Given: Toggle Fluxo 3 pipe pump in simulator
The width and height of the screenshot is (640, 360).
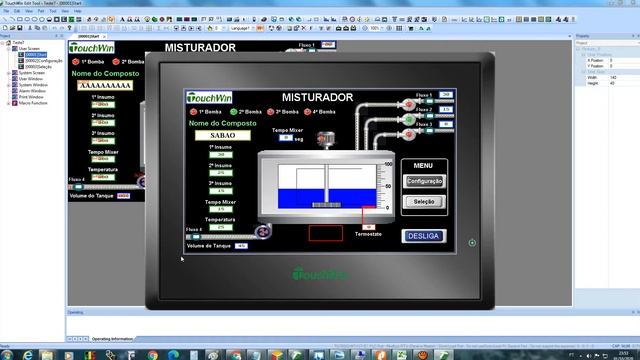Looking at the screenshot, I should point(409,134).
